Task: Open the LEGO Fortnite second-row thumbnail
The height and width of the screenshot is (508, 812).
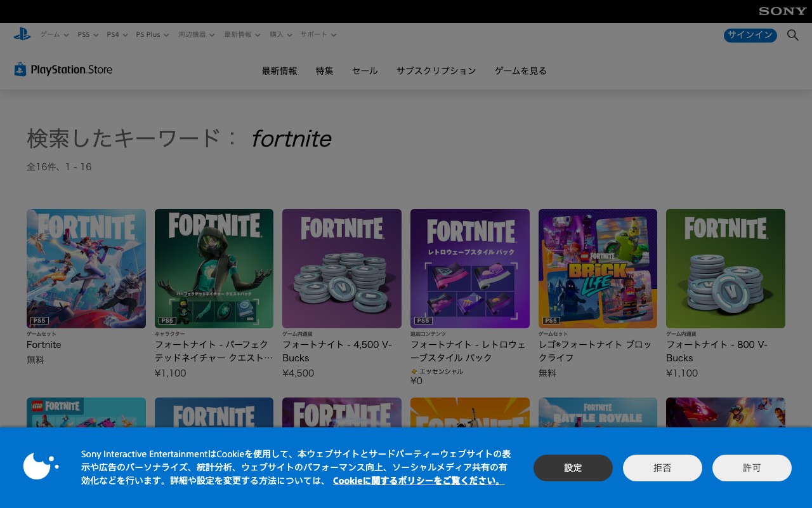Action: [86, 412]
